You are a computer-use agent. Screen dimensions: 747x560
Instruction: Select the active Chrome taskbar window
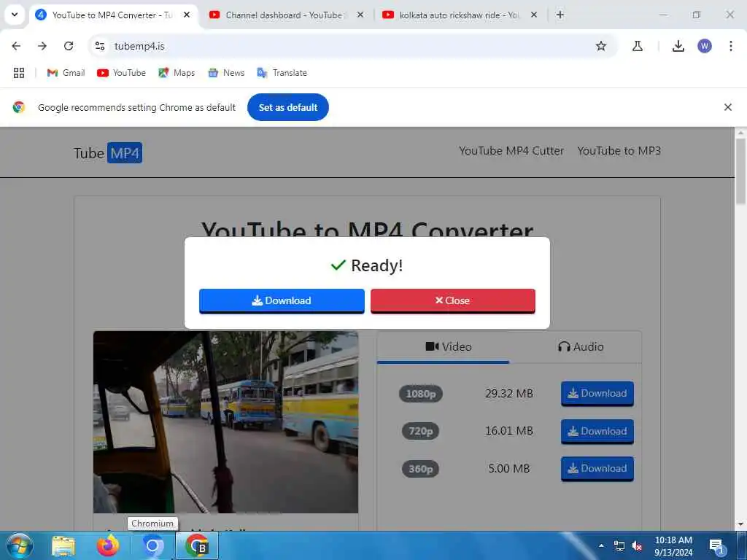[197, 546]
